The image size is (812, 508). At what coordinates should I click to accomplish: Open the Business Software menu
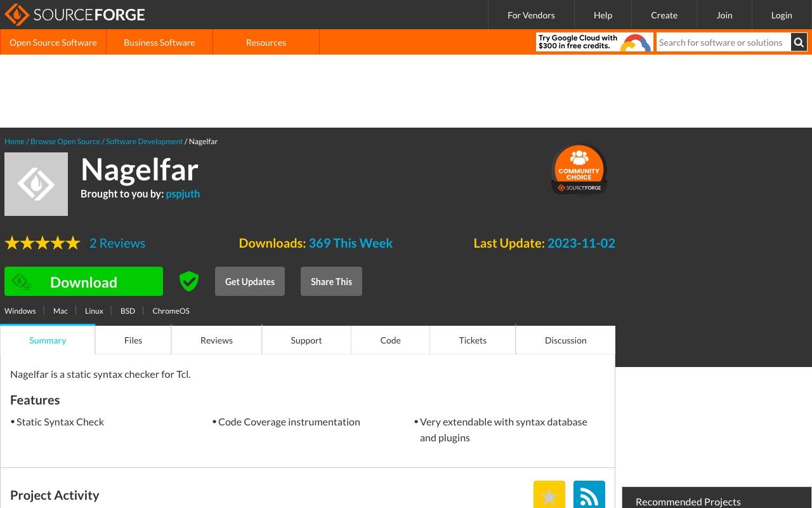pyautogui.click(x=159, y=43)
